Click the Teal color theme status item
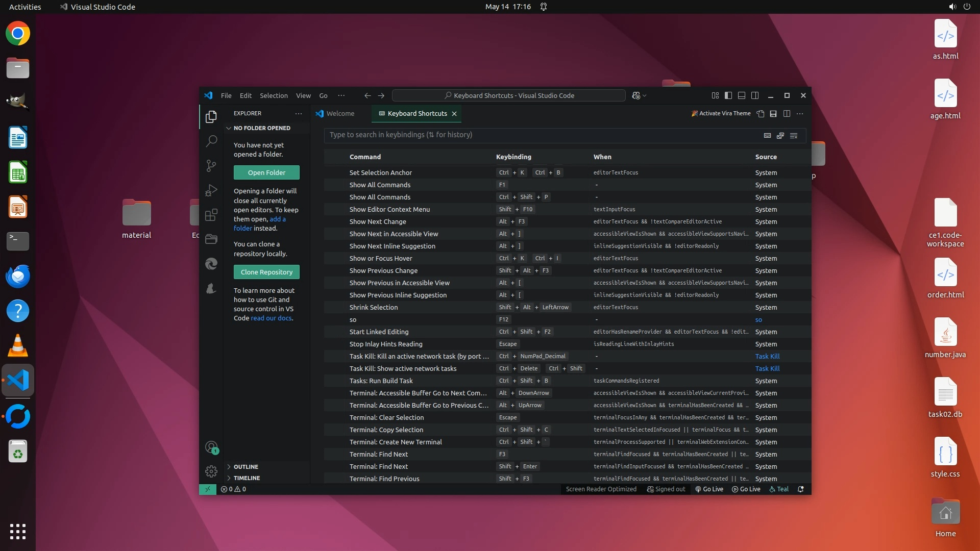The width and height of the screenshot is (980, 551). (x=779, y=489)
